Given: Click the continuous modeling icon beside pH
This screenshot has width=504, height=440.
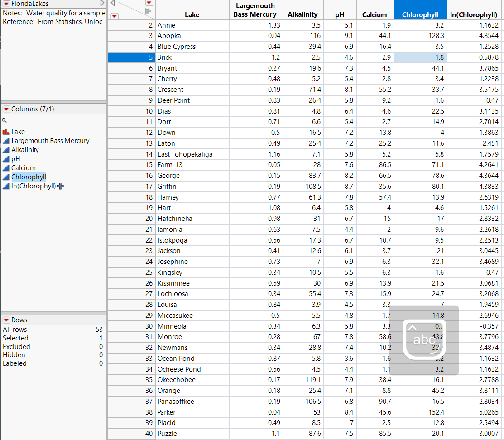Looking at the screenshot, I should click(5, 159).
